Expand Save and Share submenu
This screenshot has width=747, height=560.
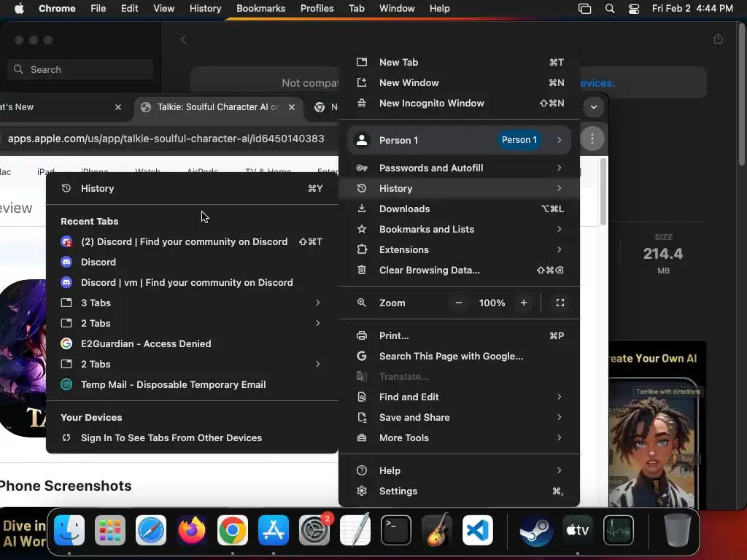click(460, 418)
